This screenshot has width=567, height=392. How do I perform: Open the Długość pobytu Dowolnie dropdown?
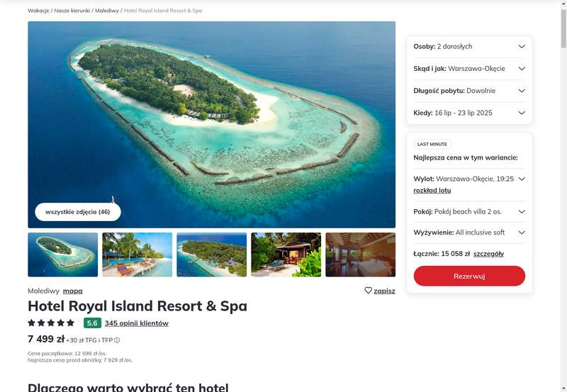[469, 91]
